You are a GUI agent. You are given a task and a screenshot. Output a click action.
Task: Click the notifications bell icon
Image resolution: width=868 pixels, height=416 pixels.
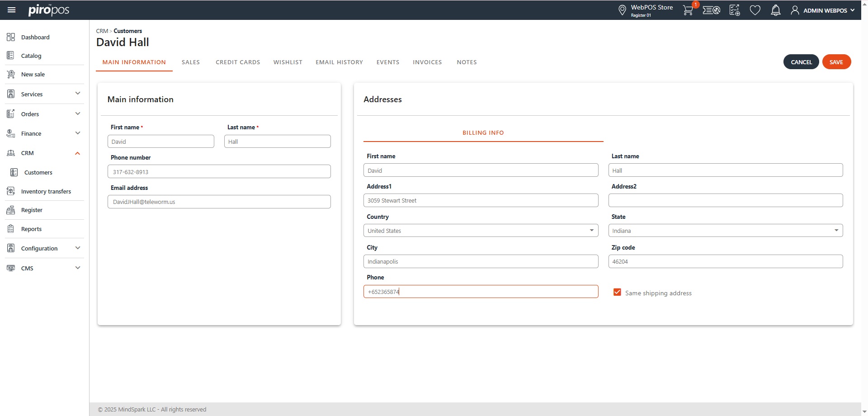coord(776,10)
